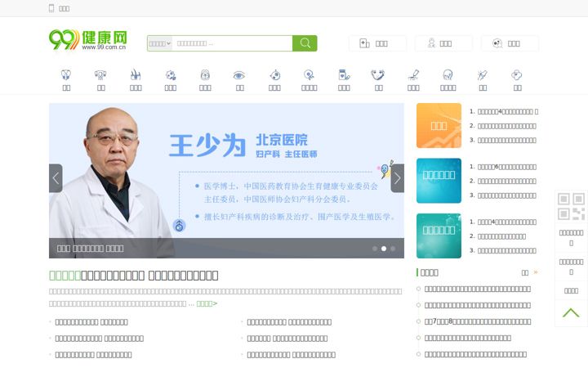Viewport: 588px width, 368px height.
Task: Open the chat-bubble consult button in header
Action: (510, 43)
